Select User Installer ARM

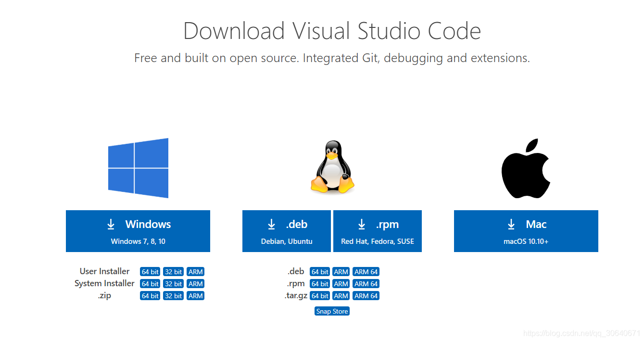coord(196,272)
